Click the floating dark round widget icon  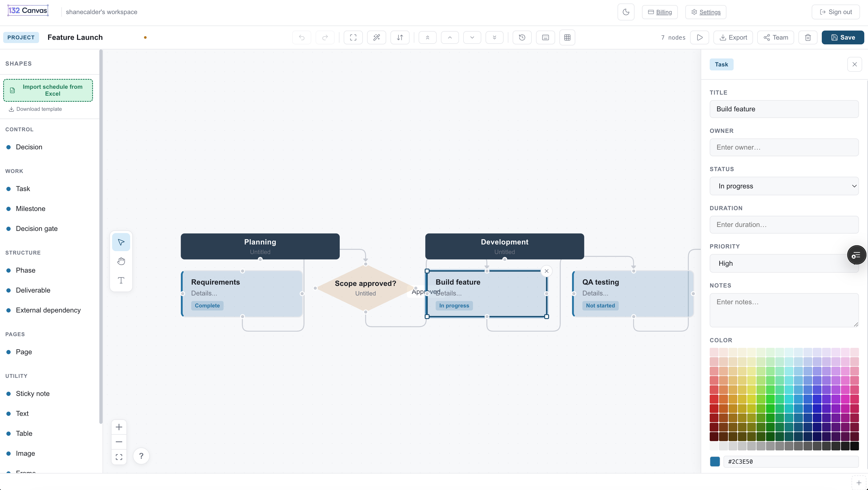(x=856, y=255)
